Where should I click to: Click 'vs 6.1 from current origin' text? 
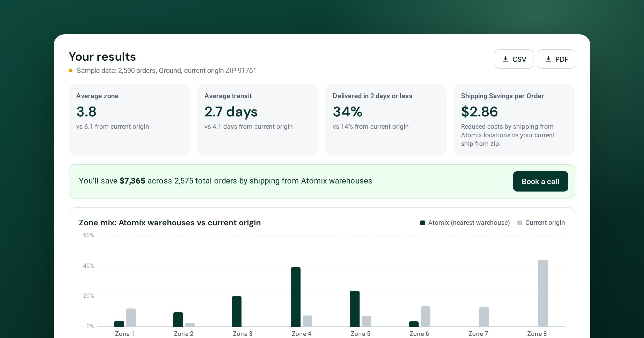click(112, 126)
